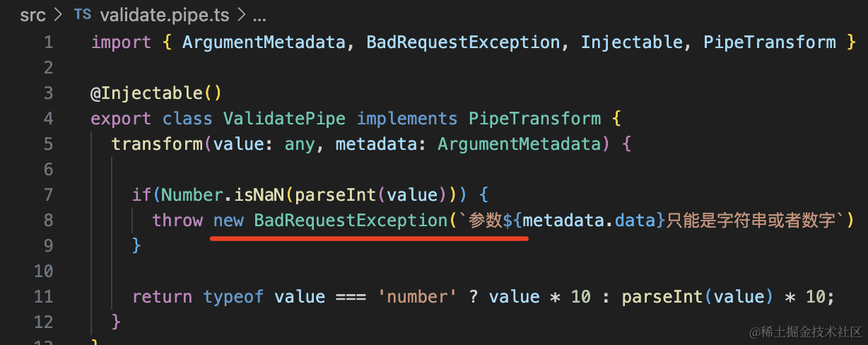The height and width of the screenshot is (345, 868).
Task: Open the src folder breadcrumb
Action: pos(33,14)
